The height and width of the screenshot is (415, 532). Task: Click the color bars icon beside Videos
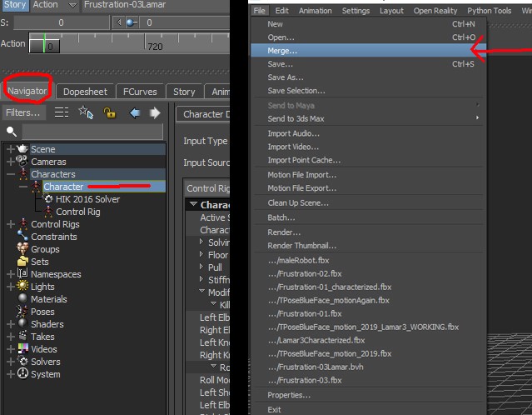point(22,349)
